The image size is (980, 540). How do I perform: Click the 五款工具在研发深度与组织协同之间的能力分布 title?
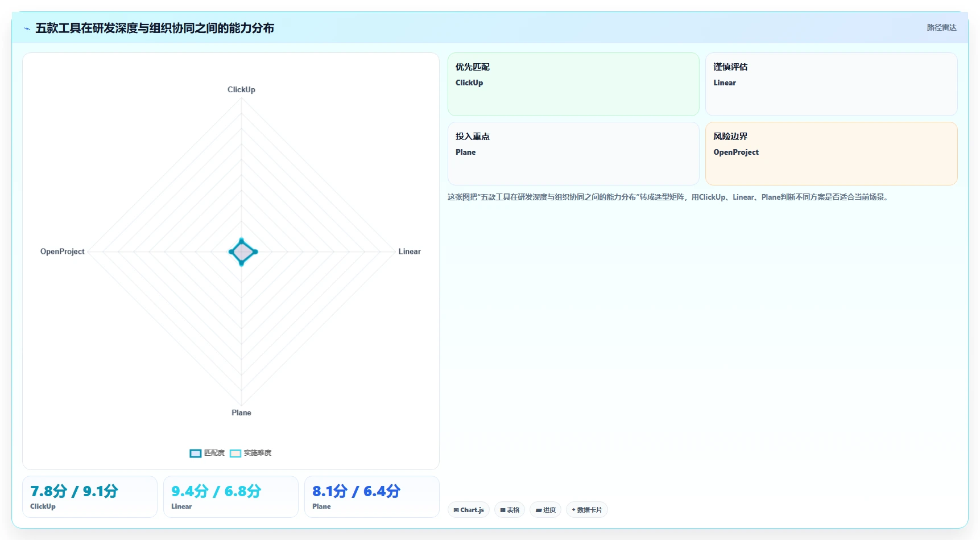(x=155, y=28)
